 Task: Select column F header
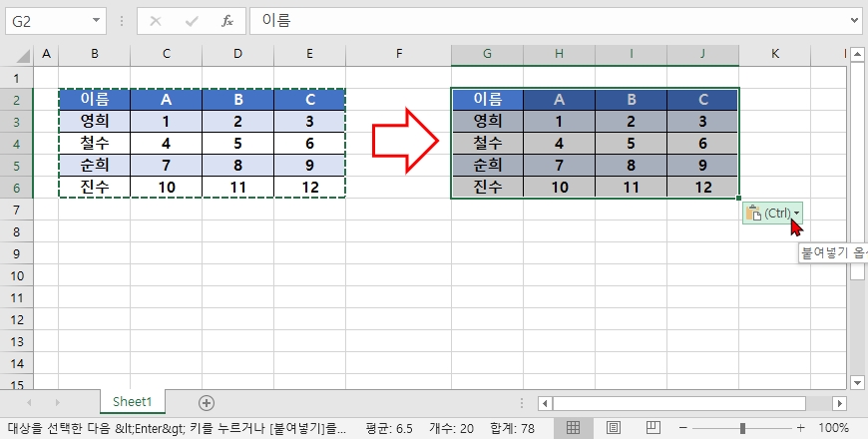398,54
